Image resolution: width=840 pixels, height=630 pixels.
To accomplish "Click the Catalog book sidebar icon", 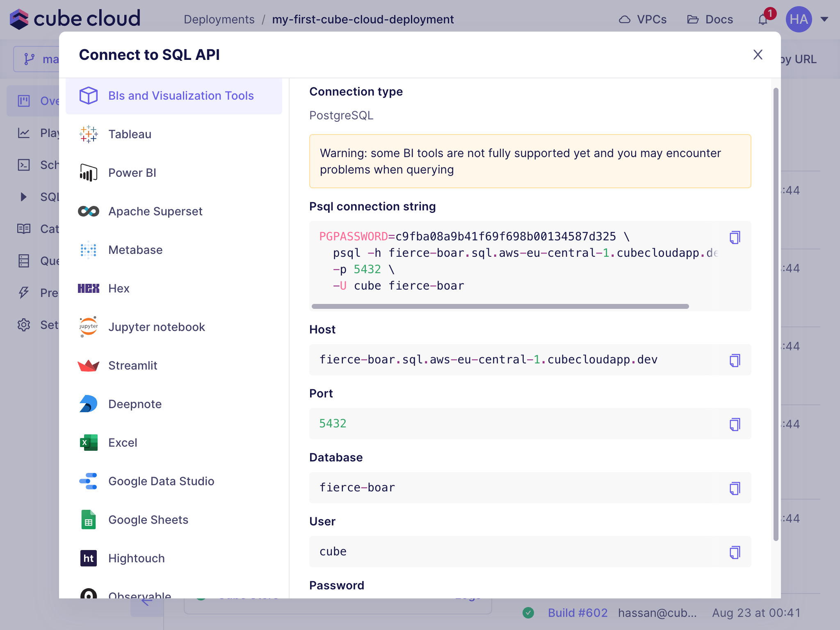I will click(x=24, y=229).
